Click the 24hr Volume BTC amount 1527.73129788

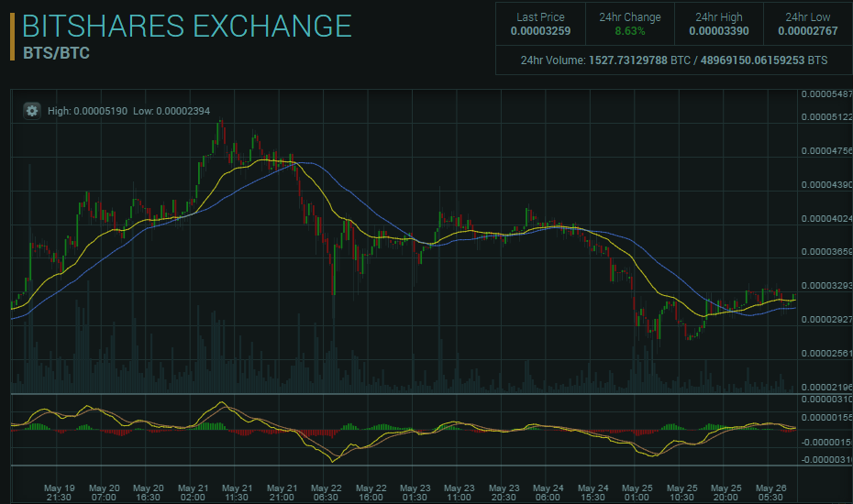tap(627, 60)
